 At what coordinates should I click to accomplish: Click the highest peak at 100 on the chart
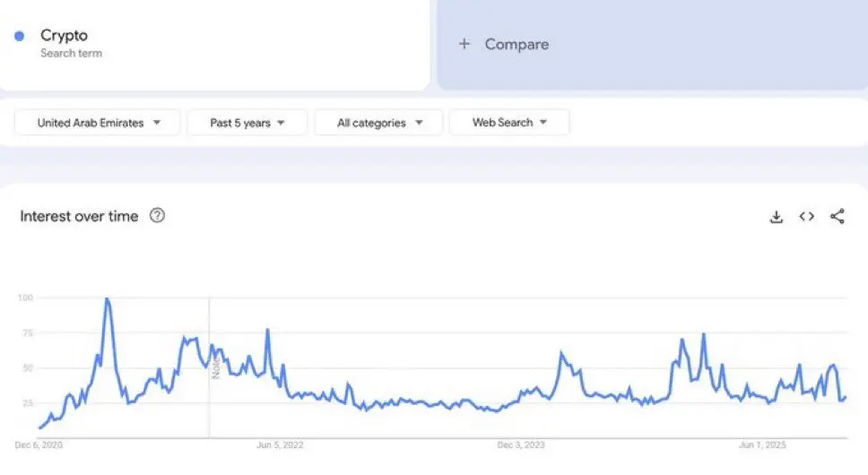(107, 299)
